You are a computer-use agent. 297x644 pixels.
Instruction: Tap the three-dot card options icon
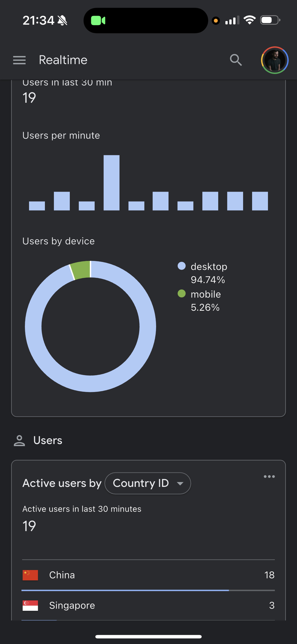click(269, 477)
